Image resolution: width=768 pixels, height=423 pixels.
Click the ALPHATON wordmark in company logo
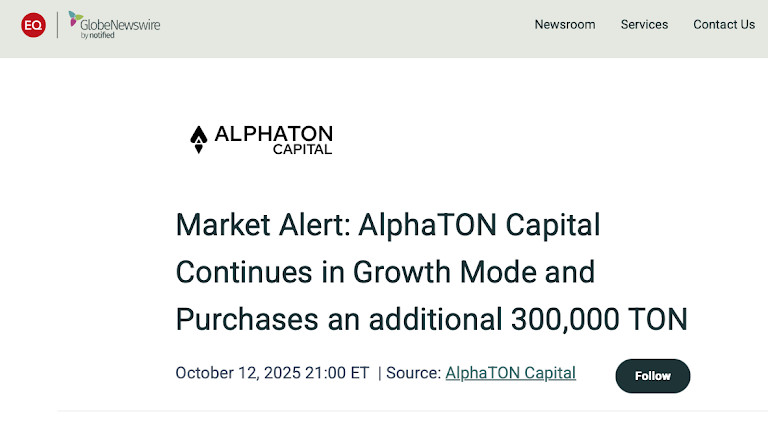[272, 133]
